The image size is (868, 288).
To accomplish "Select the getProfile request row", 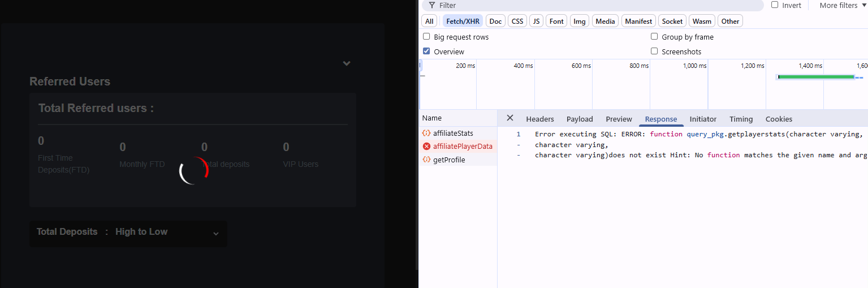I will [x=448, y=160].
